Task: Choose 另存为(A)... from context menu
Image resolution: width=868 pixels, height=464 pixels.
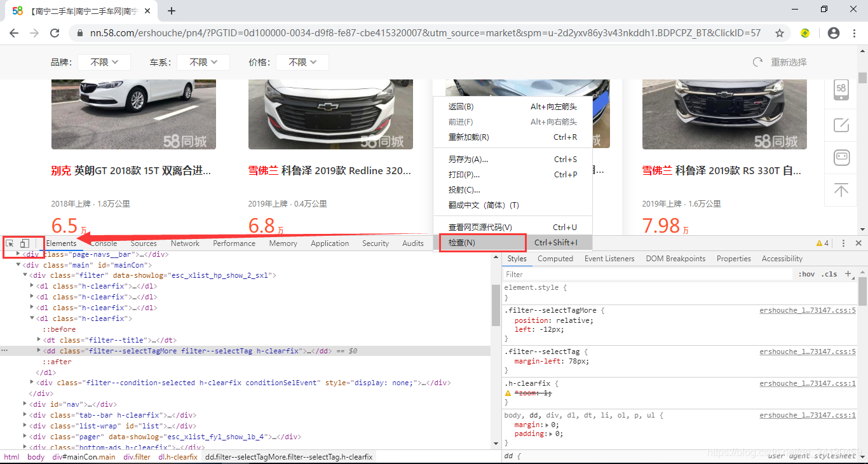Action: pos(513,159)
